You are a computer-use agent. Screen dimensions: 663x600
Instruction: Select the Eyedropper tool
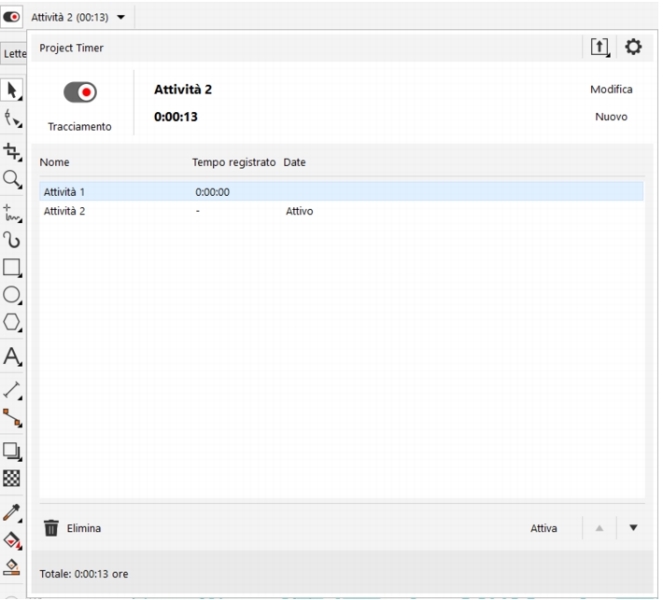[x=13, y=511]
